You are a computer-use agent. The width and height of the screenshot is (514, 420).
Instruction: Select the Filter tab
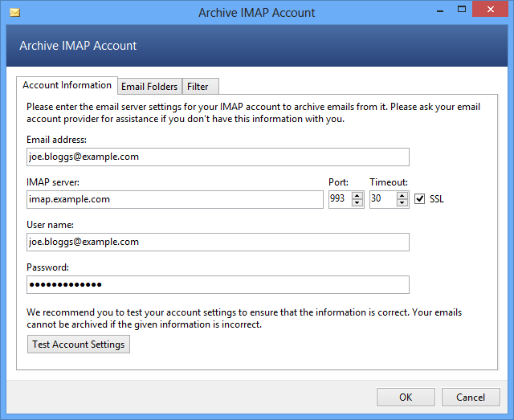(198, 87)
